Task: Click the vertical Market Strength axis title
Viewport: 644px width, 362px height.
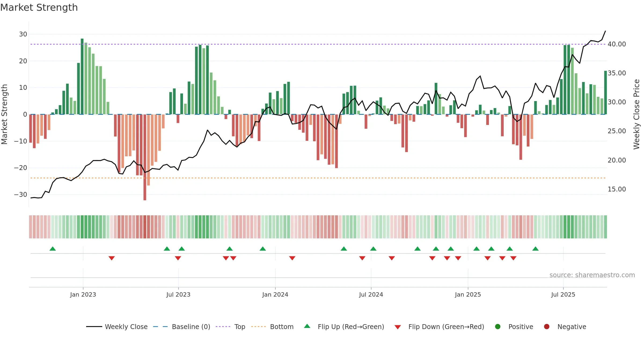Action: tap(4, 114)
